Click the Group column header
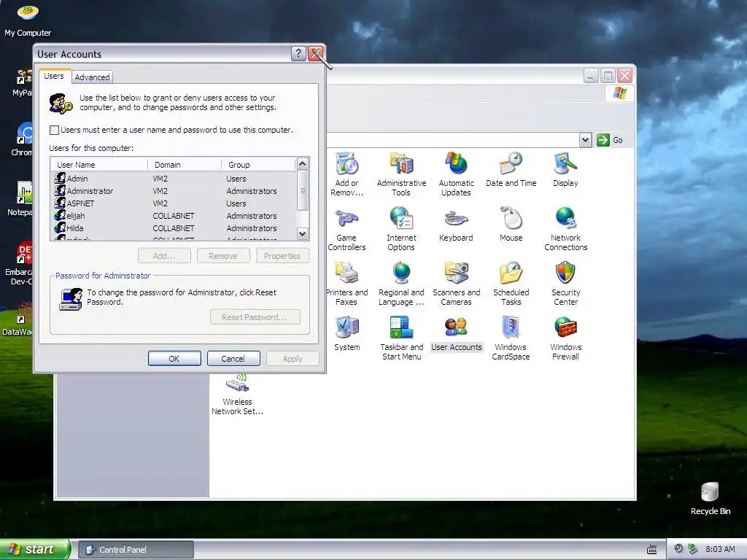 tap(259, 165)
